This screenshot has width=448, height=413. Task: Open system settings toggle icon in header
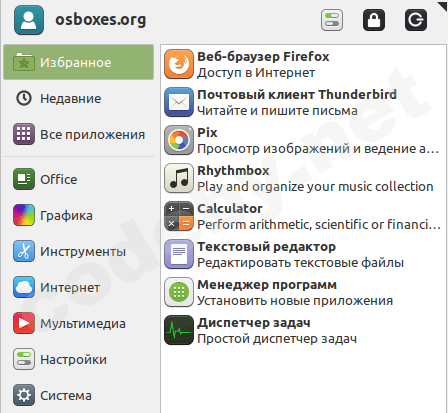(x=332, y=20)
